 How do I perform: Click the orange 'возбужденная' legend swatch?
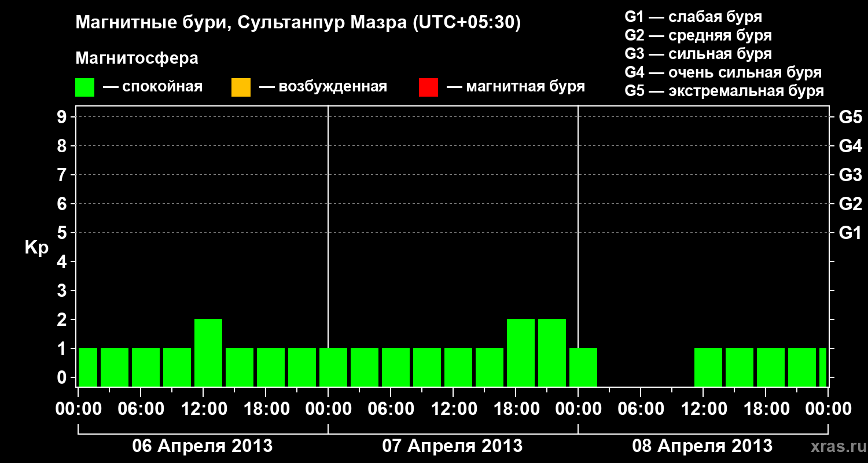click(x=241, y=87)
